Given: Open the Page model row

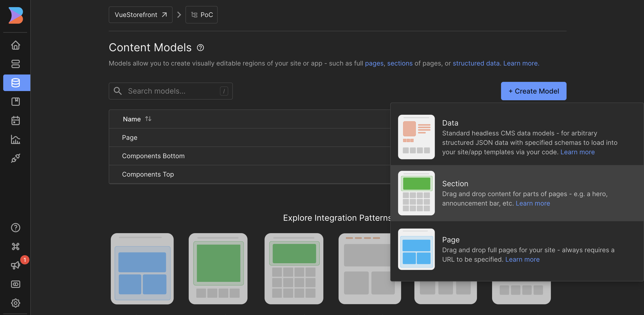Looking at the screenshot, I should [x=250, y=137].
